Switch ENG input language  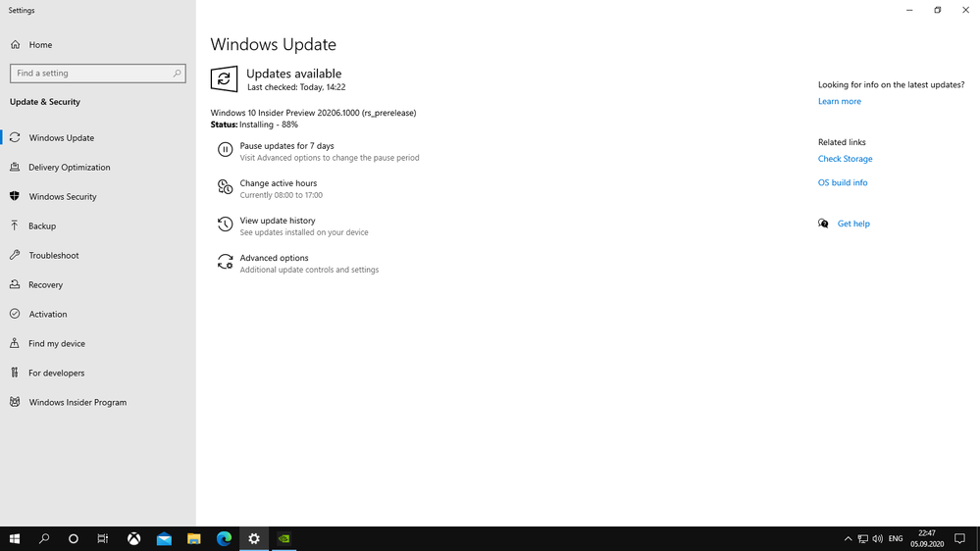coord(896,538)
